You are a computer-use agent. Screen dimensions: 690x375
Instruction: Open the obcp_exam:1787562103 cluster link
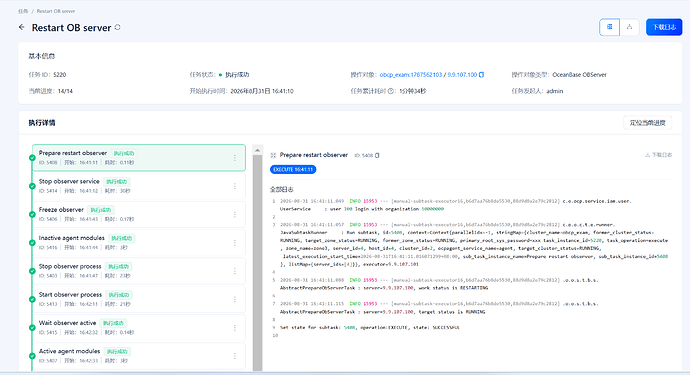411,75
